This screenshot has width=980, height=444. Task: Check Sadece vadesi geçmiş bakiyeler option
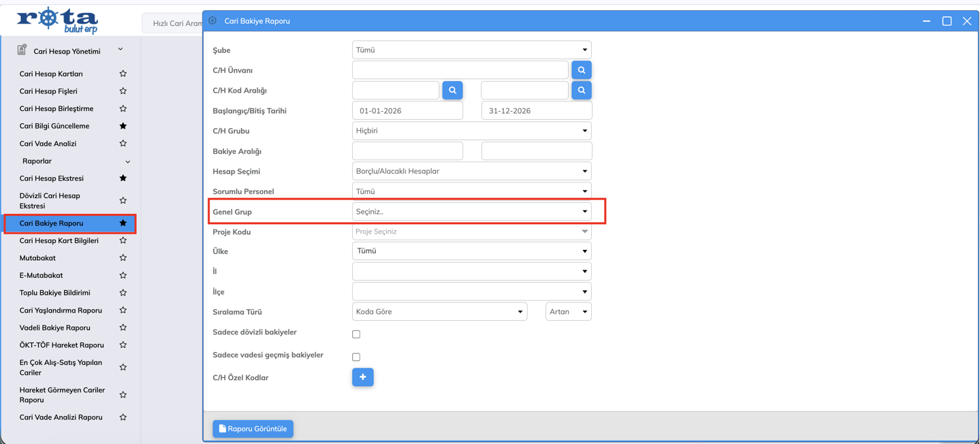pos(356,357)
